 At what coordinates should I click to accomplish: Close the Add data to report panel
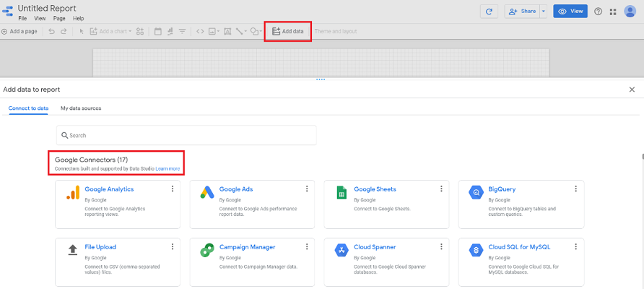[x=632, y=90]
